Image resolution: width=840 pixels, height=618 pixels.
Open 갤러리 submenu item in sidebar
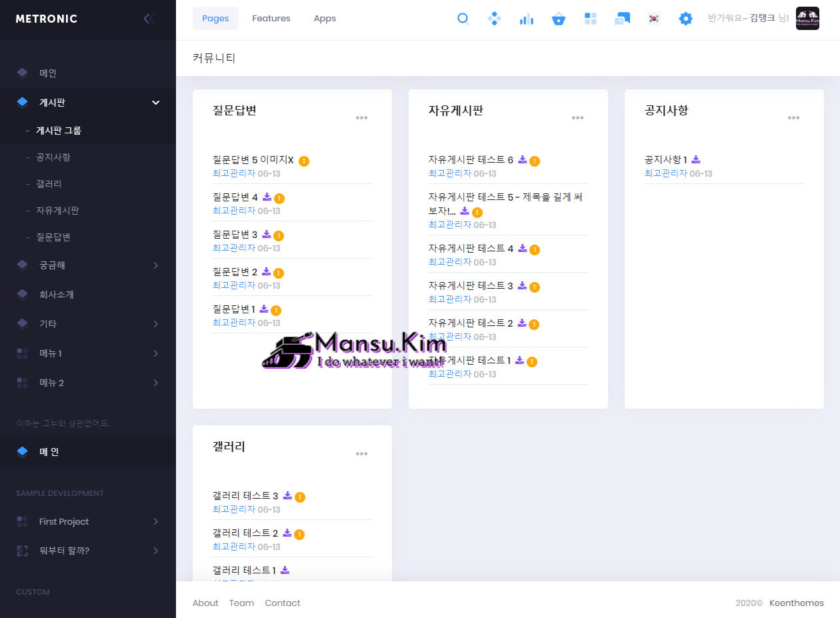[88, 184]
